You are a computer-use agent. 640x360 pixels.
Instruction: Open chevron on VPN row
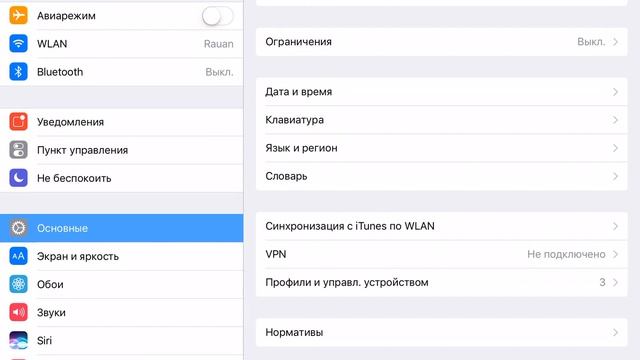coord(615,254)
